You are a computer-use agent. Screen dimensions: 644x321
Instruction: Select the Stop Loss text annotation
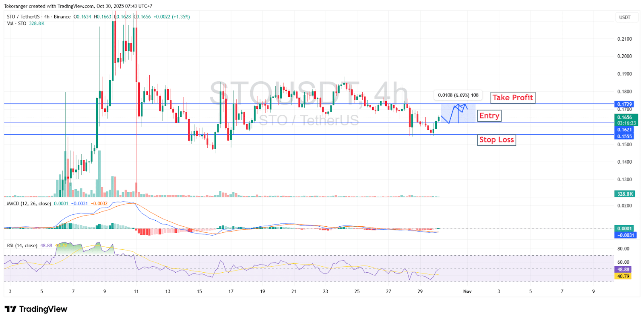point(496,140)
